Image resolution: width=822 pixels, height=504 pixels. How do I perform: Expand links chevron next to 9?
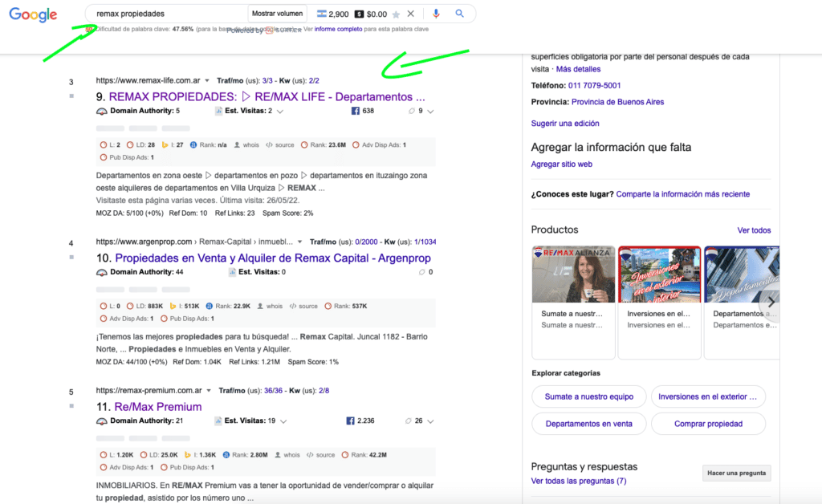point(430,111)
